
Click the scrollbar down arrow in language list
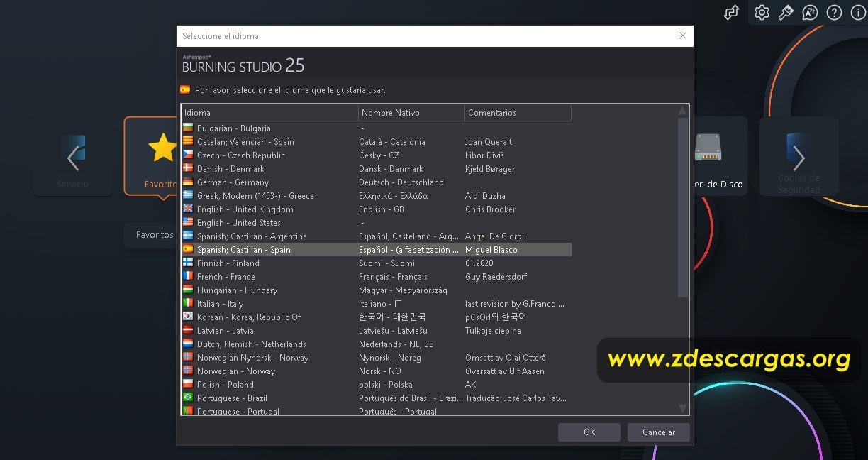(x=683, y=408)
